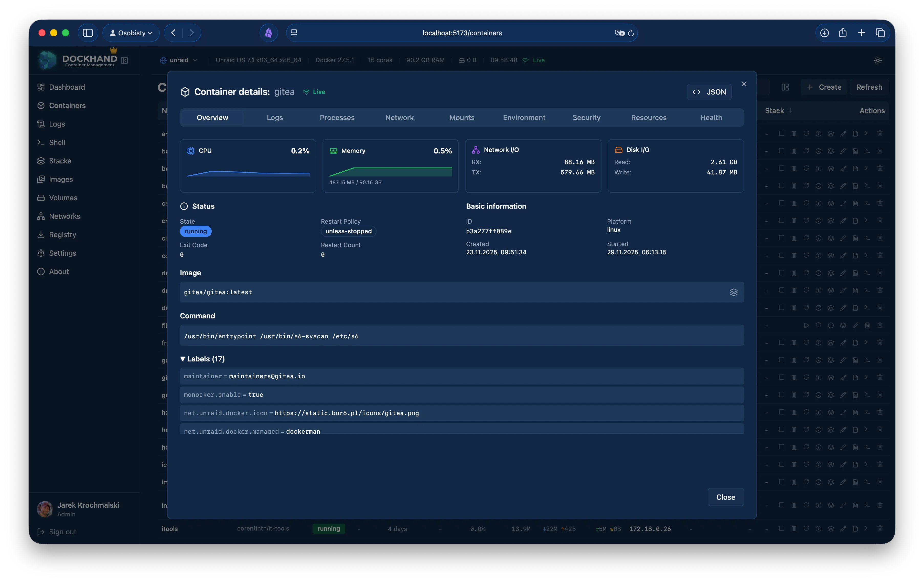Switch to the Environment tab
This screenshot has height=582, width=924.
(x=524, y=118)
